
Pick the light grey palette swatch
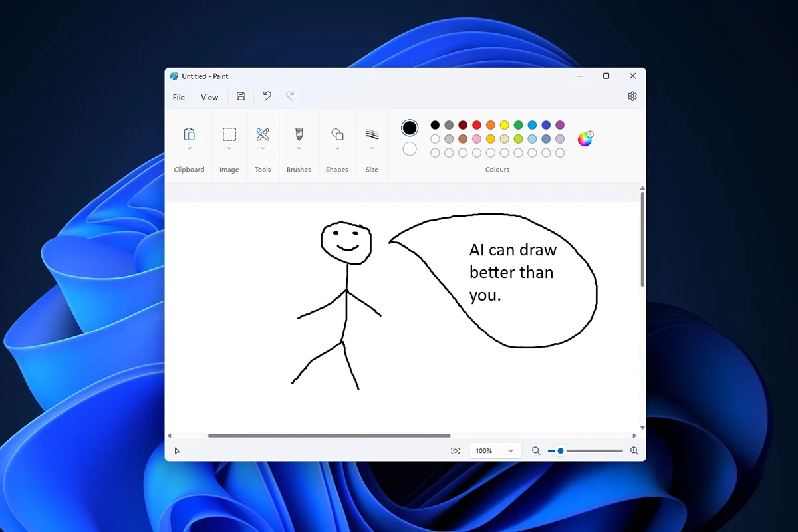[x=449, y=139]
